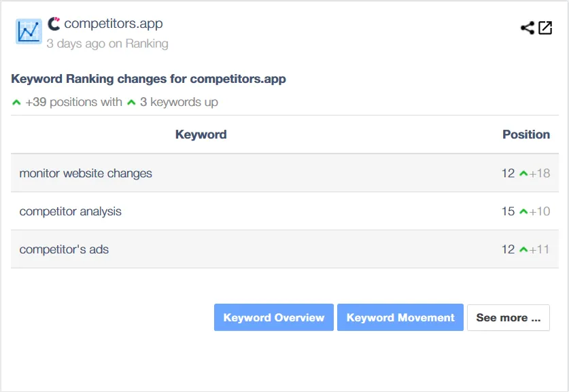Screen dimensions: 569x392
Task: Click up arrow in competitor analysis row
Action: click(523, 211)
